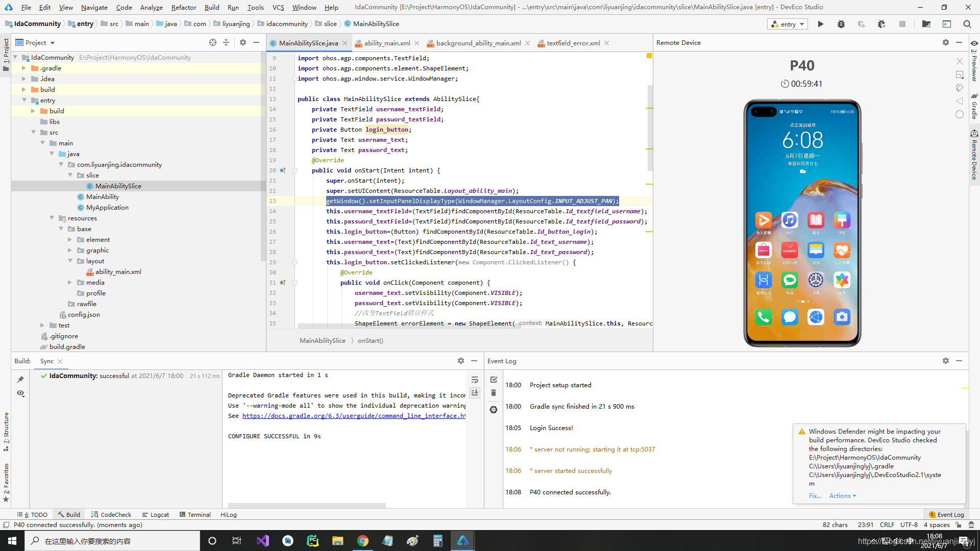Screen dimensions: 980x551
Task: Open the CodeCheck tool window
Action: tap(111, 515)
